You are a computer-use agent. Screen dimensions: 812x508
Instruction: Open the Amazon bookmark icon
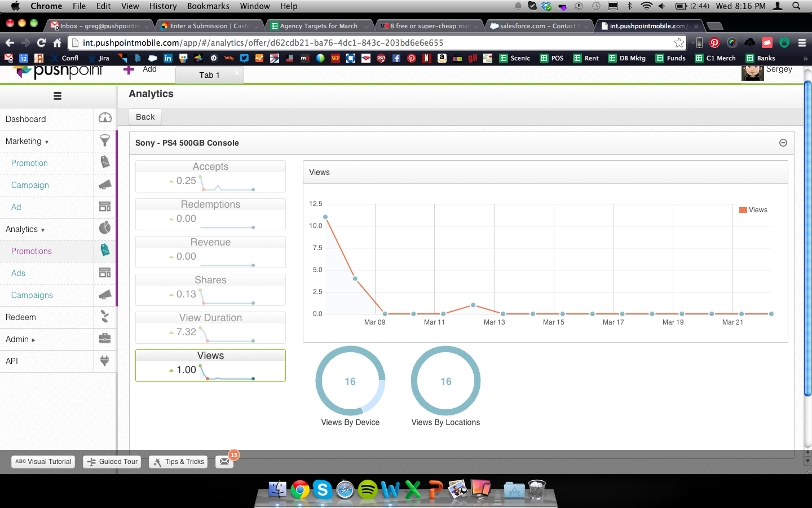442,58
